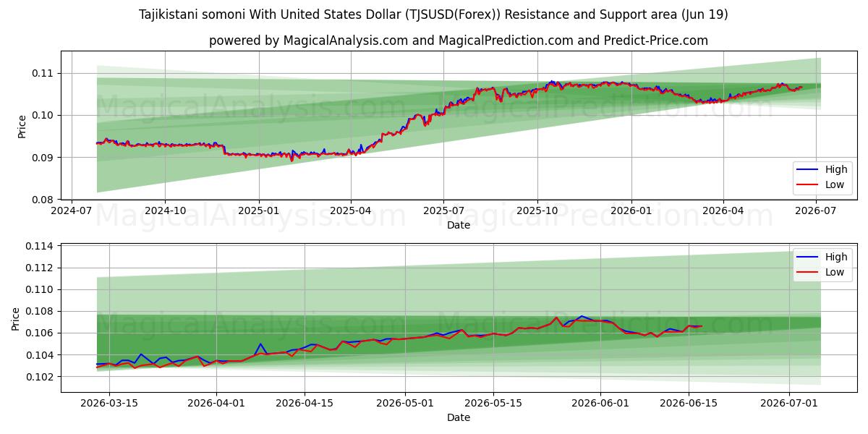Click the 2025-10 x-axis tick label
This screenshot has width=868, height=434.
tap(537, 211)
